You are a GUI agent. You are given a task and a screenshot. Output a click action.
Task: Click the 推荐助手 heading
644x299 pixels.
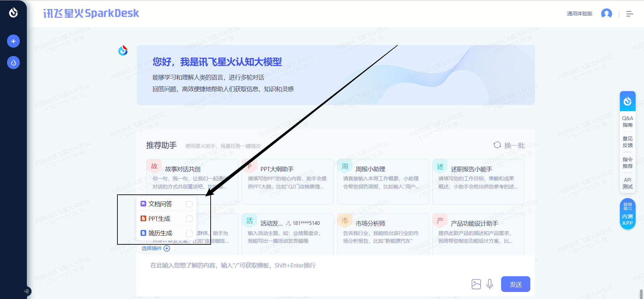[x=161, y=145]
